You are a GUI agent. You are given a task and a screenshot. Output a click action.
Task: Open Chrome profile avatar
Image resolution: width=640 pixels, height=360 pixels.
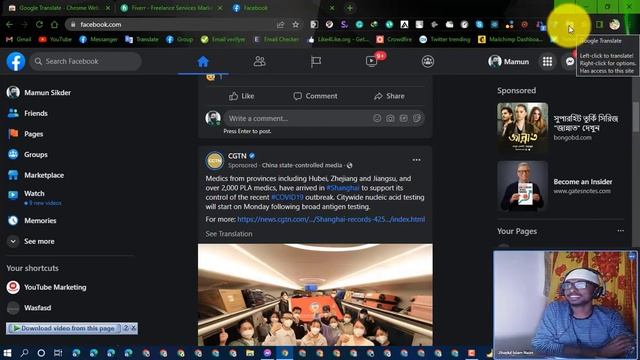pos(614,24)
